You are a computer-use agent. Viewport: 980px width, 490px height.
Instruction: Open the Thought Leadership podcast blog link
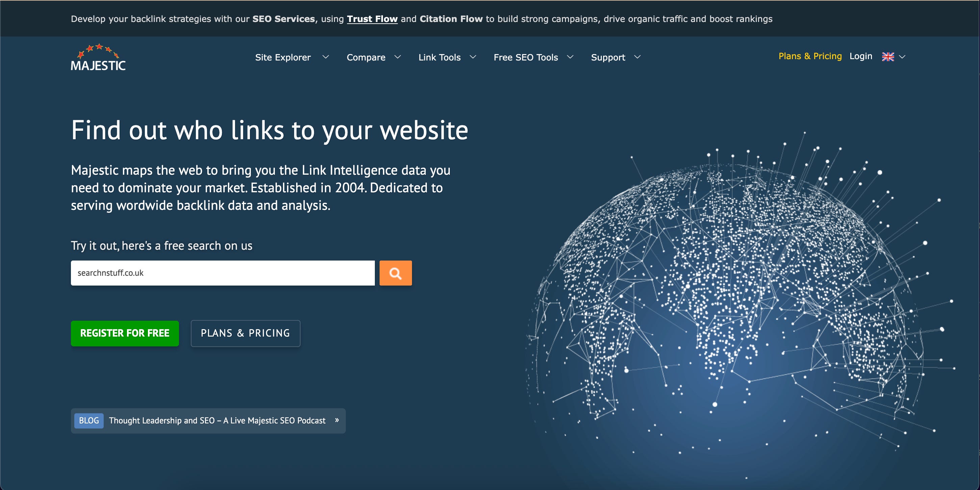[x=217, y=420]
